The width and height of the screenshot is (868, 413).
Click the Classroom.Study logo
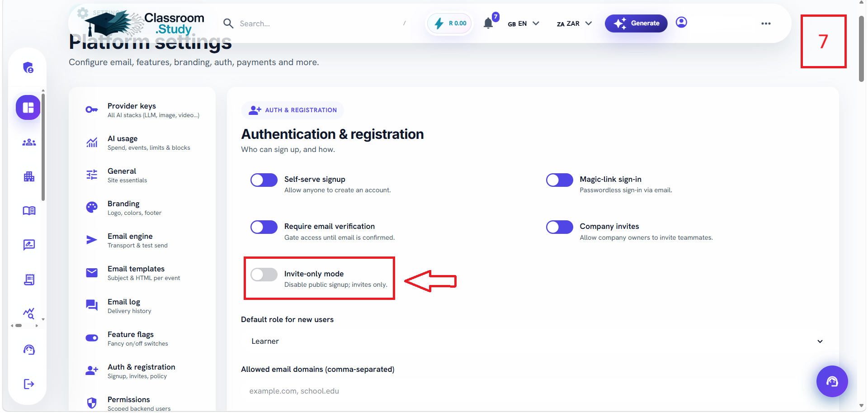tap(145, 24)
